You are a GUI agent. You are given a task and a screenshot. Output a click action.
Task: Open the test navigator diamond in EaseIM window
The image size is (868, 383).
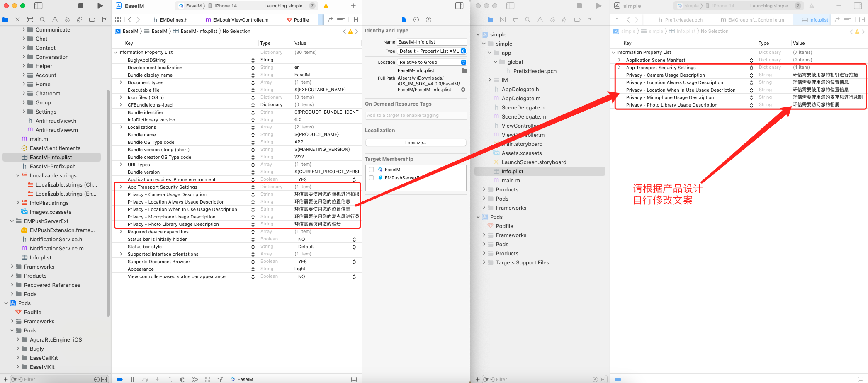tap(67, 19)
